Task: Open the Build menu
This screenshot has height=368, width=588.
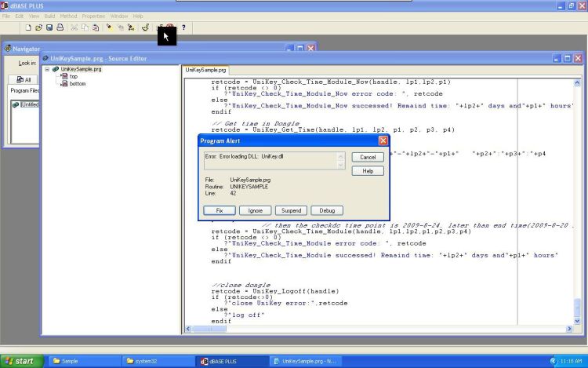Action: pyautogui.click(x=49, y=16)
